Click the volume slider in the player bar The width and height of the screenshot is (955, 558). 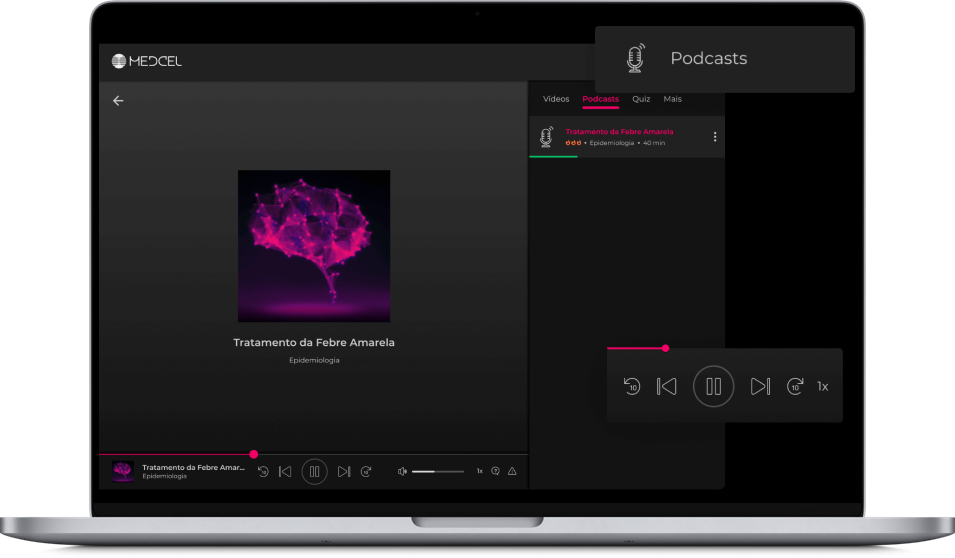pos(438,471)
